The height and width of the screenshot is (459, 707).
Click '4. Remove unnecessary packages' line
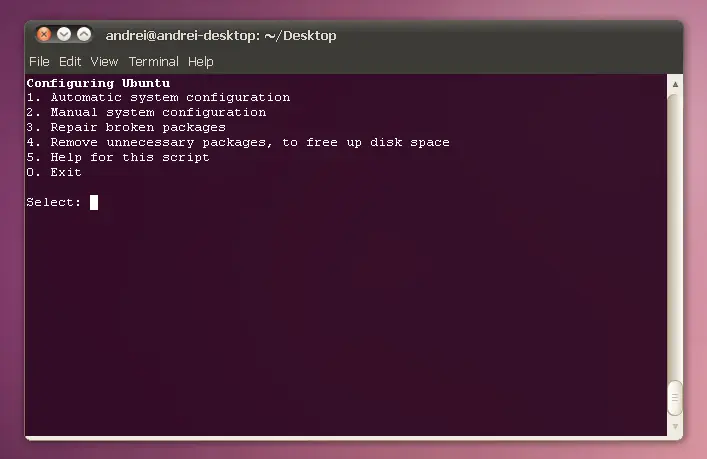coord(238,142)
